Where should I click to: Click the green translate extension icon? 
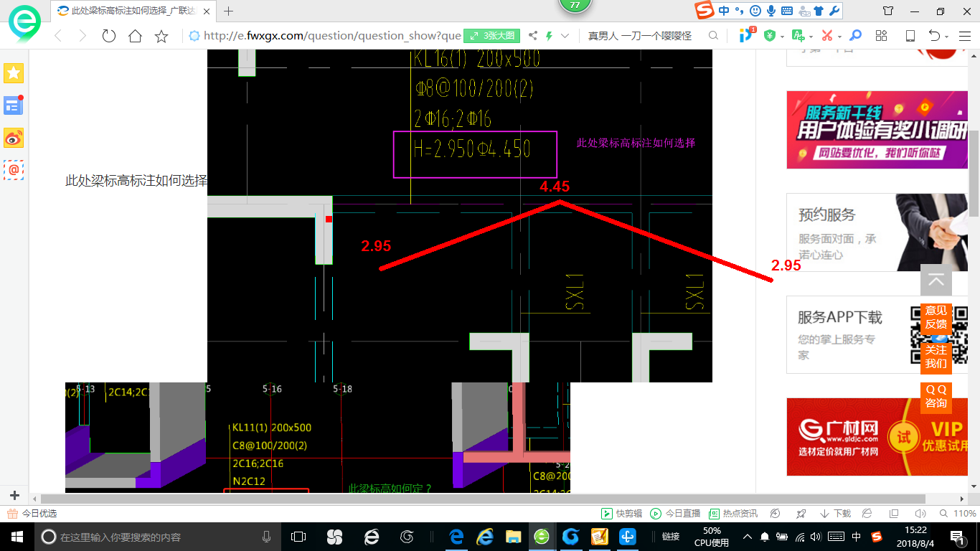798,36
